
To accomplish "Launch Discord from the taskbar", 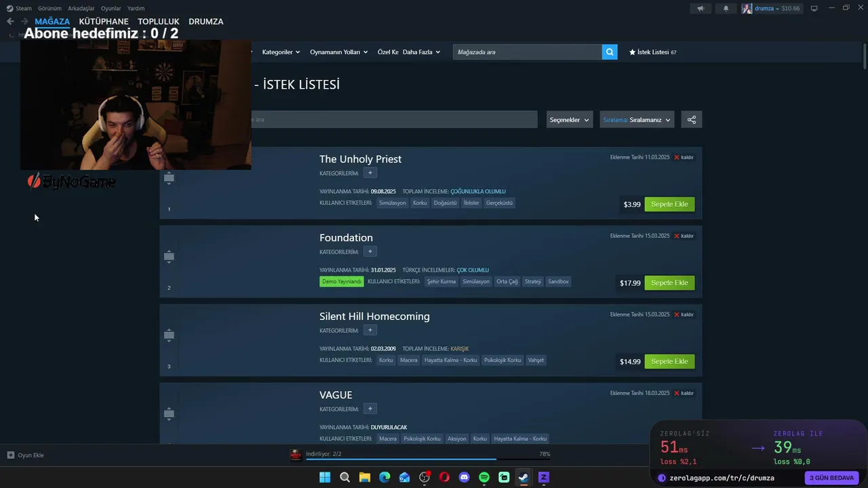I will 465,477.
